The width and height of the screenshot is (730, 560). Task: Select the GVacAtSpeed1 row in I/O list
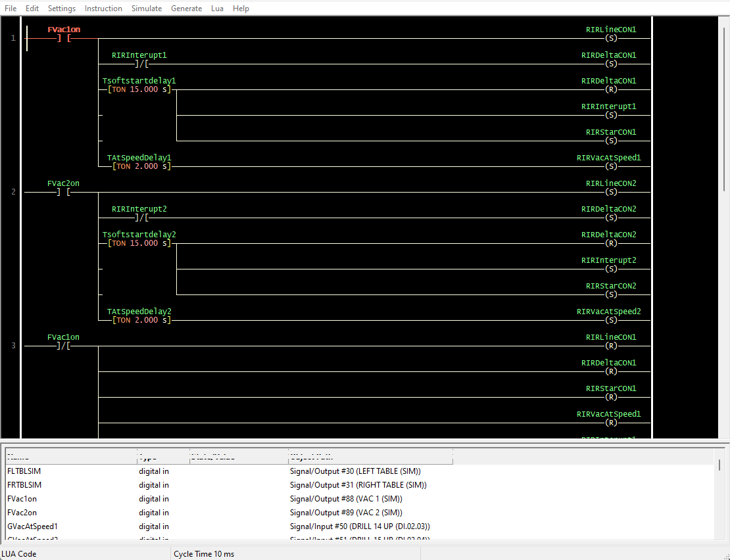32,526
